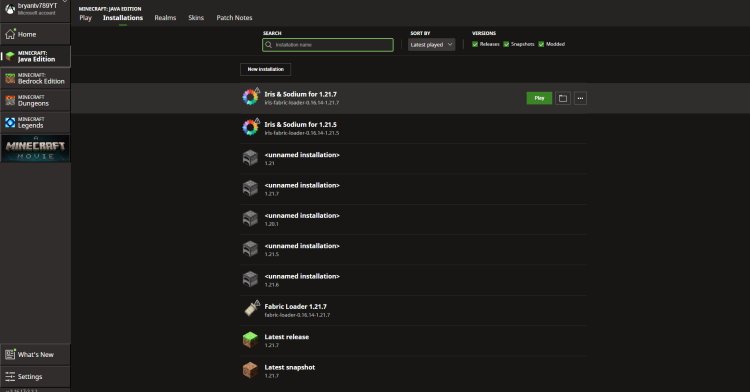Viewport: 750px width, 392px height.
Task: Open the Home section in sidebar
Action: pyautogui.click(x=35, y=34)
